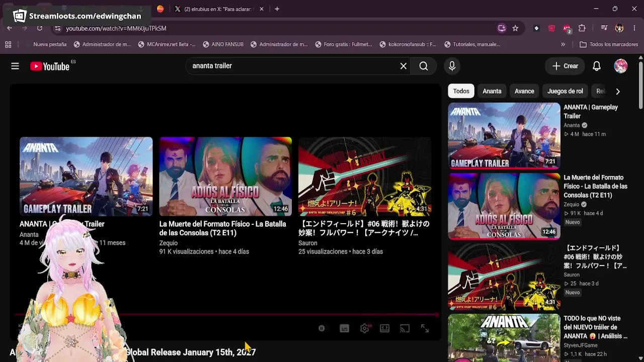
Task: Bookmark this page with the star icon
Action: point(515,28)
